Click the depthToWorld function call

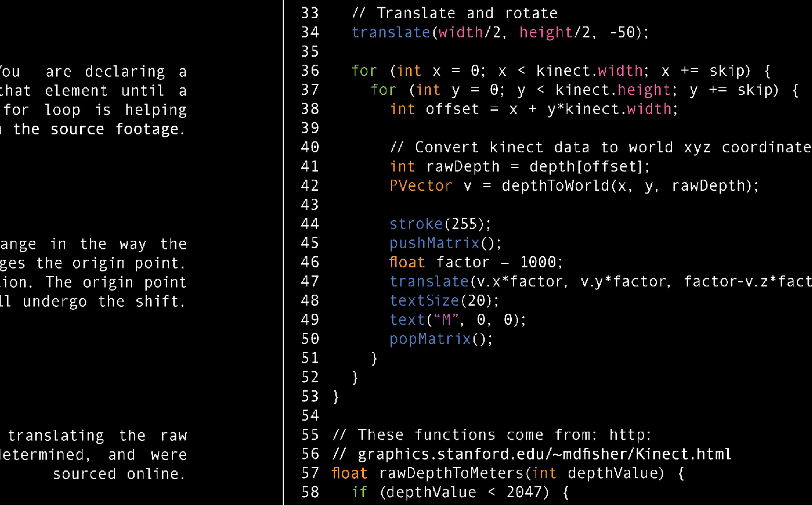556,186
